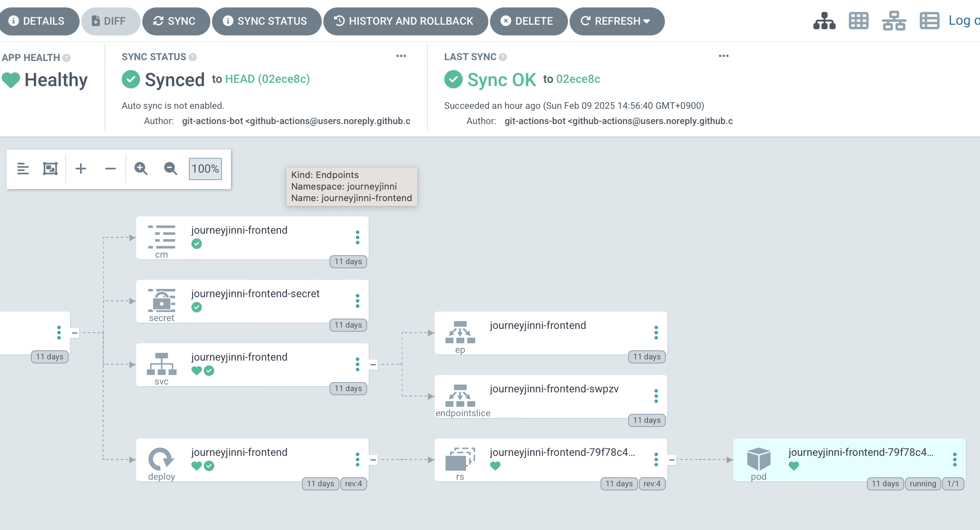
Task: Open the pod node kebab menu
Action: click(954, 460)
